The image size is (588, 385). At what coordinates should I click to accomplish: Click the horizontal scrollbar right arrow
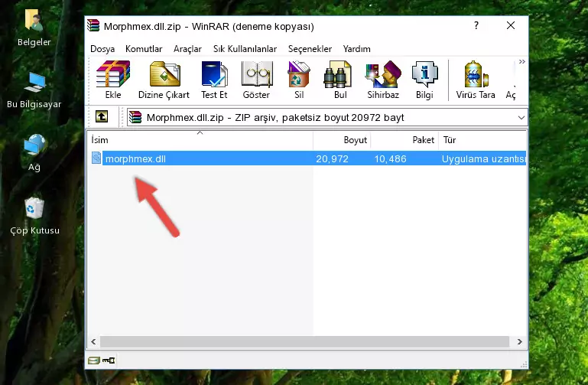tap(519, 341)
